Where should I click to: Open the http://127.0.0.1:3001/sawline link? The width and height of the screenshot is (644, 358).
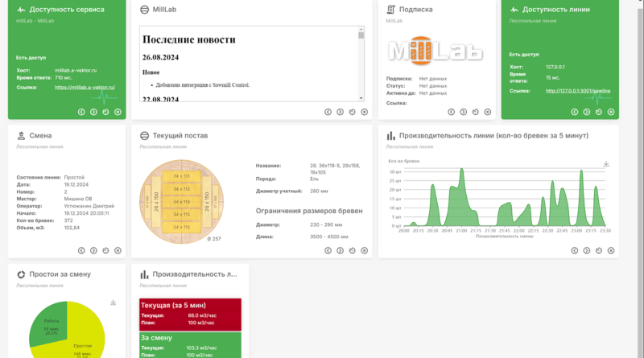[x=578, y=91]
